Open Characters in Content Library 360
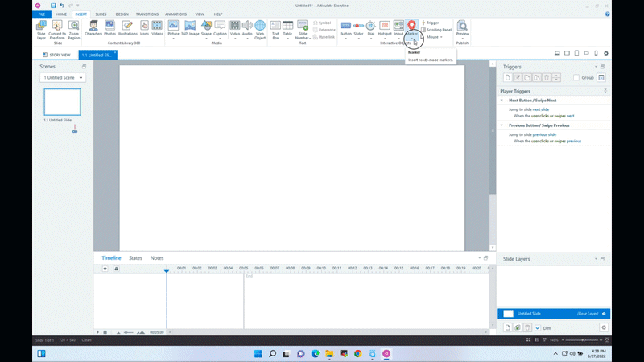 (93, 29)
